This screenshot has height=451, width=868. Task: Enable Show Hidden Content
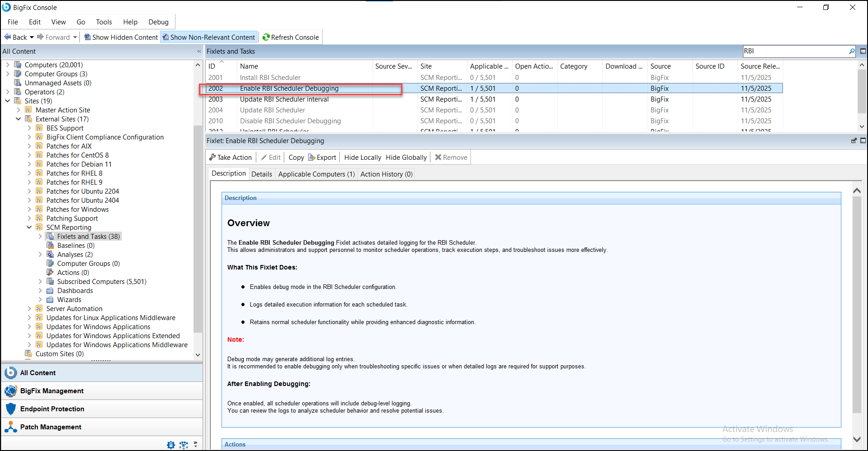coord(120,37)
